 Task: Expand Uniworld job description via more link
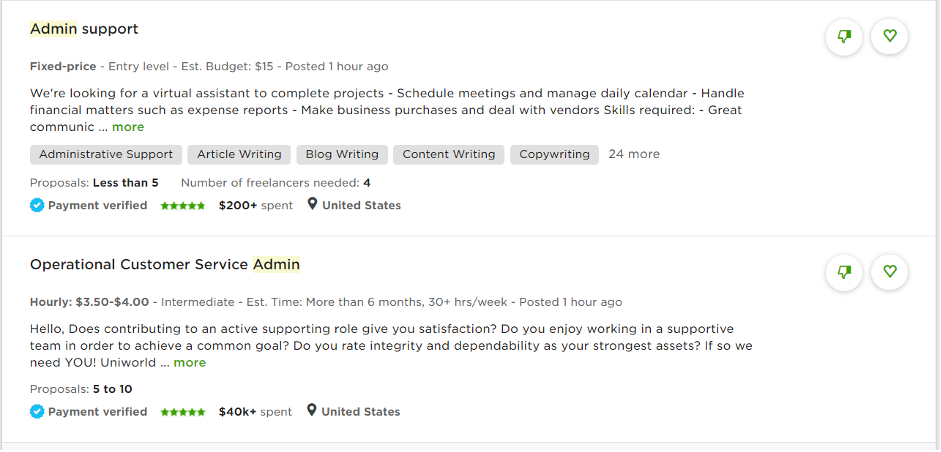(190, 363)
